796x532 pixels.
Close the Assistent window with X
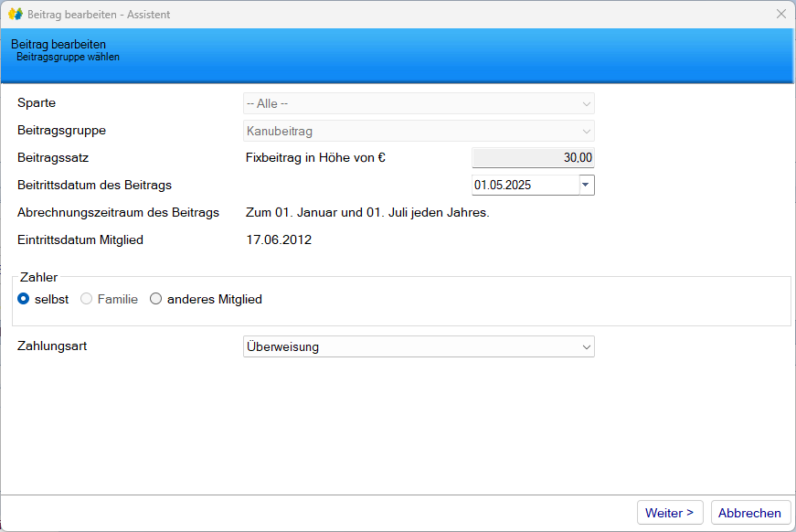(780, 15)
